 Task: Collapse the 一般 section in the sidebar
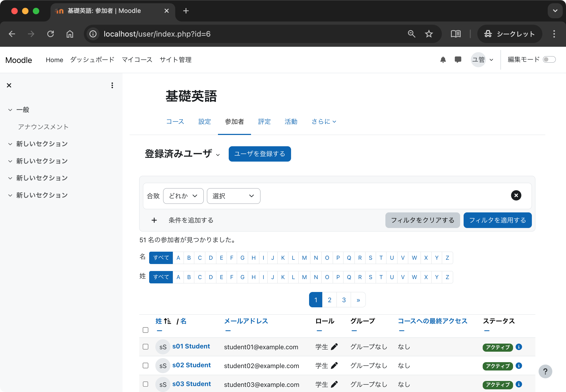10,110
